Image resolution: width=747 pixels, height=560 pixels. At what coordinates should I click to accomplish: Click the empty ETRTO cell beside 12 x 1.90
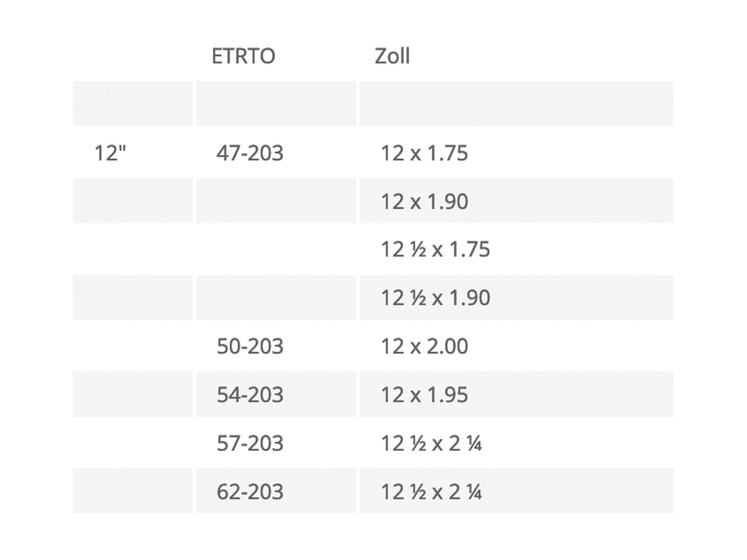[x=275, y=201]
